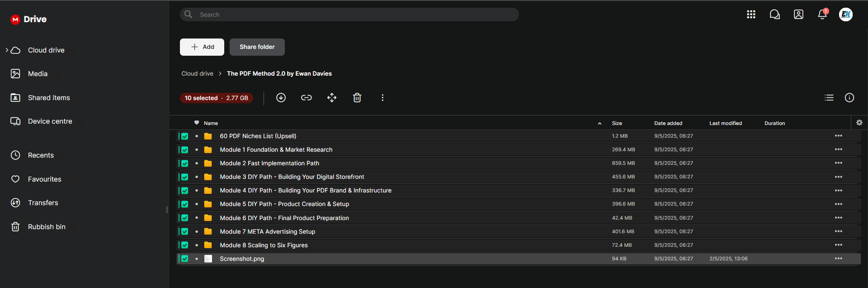
Task: Go to Rubbish bin in sidebar
Action: pyautogui.click(x=47, y=227)
